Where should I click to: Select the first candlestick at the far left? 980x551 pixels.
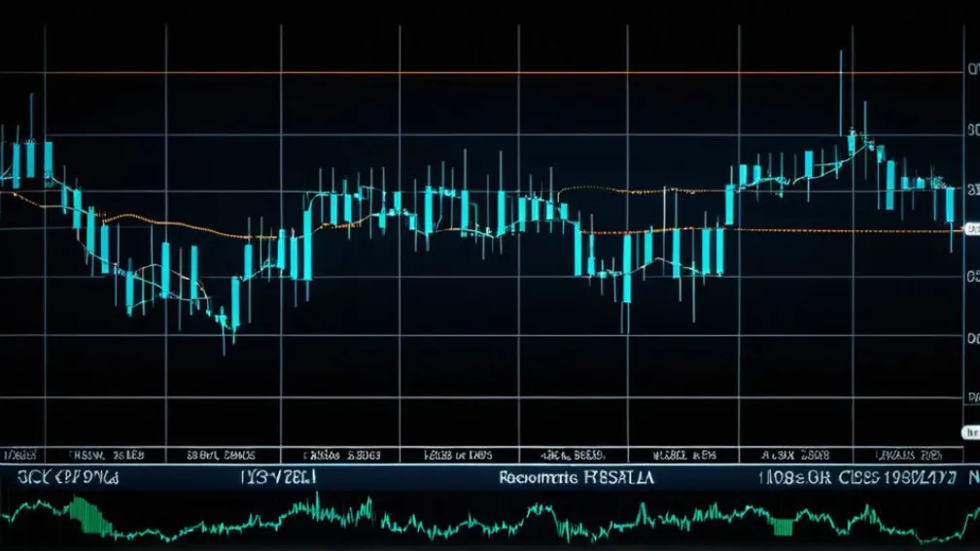pyautogui.click(x=16, y=163)
